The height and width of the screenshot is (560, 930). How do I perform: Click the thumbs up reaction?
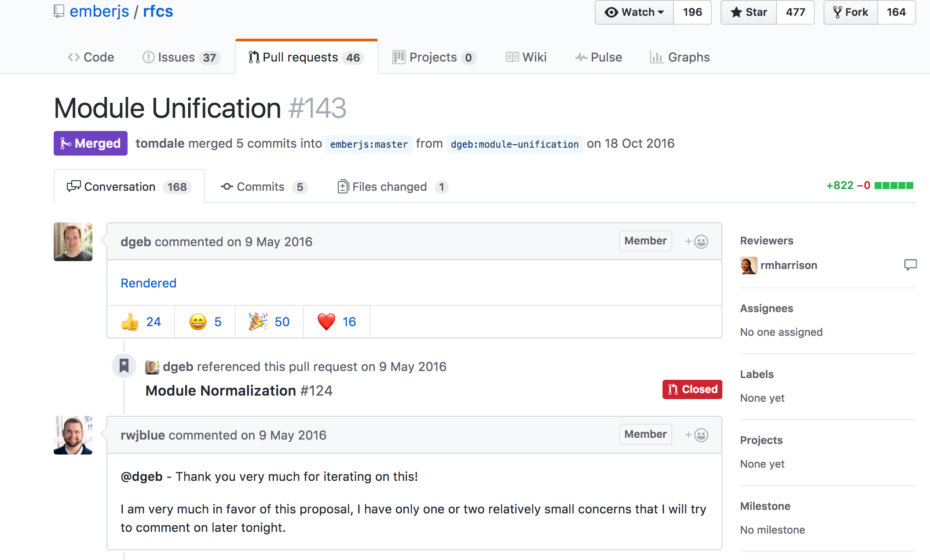[141, 322]
